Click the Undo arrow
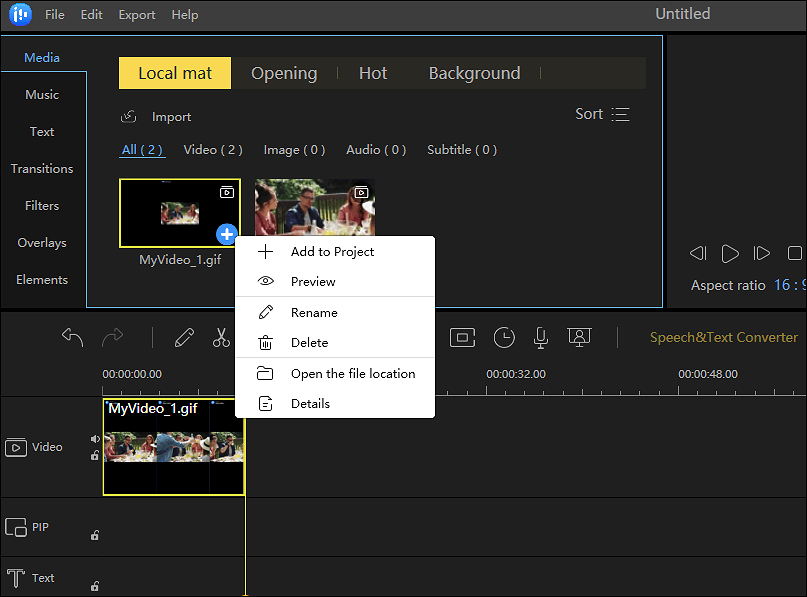 coord(73,338)
